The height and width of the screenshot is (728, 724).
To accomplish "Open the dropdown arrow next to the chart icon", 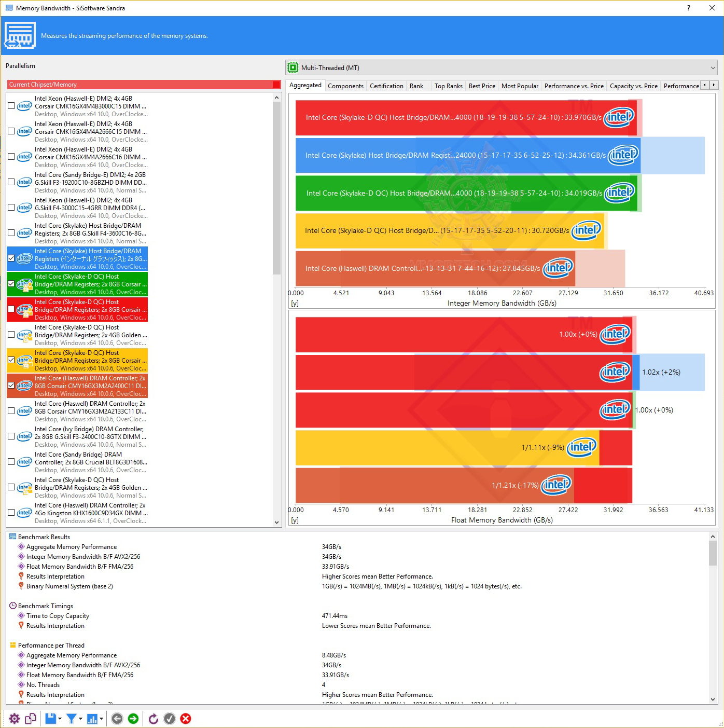I will click(x=102, y=719).
